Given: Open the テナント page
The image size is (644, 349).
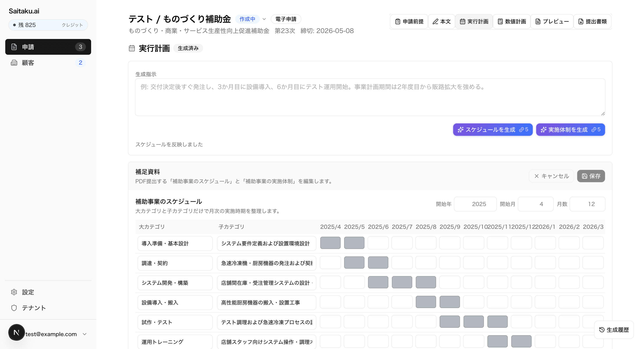Looking at the screenshot, I should point(48,308).
